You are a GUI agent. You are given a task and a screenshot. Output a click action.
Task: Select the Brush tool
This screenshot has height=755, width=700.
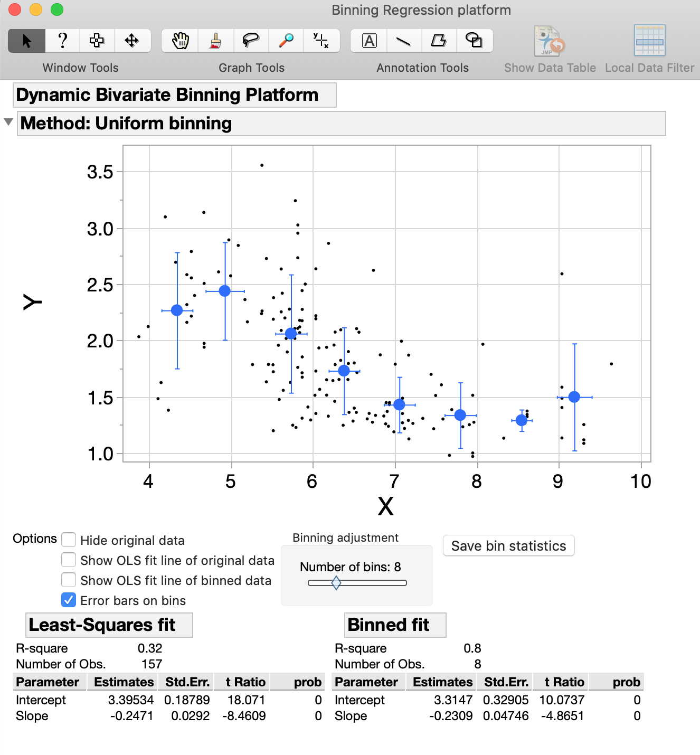[216, 41]
